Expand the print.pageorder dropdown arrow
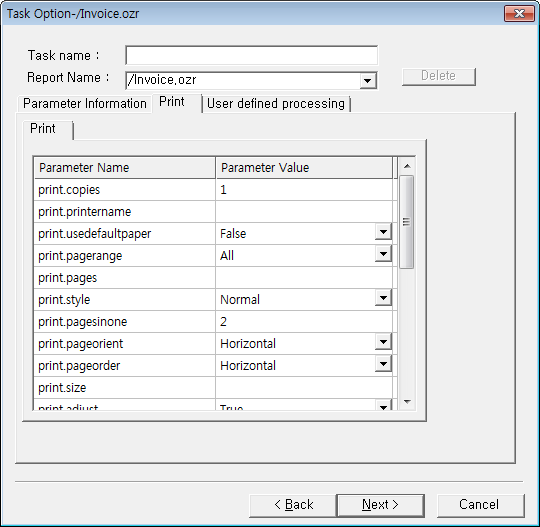 (383, 364)
